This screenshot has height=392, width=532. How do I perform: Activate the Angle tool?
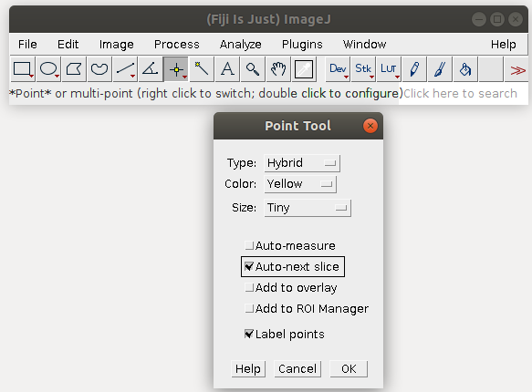click(x=151, y=69)
